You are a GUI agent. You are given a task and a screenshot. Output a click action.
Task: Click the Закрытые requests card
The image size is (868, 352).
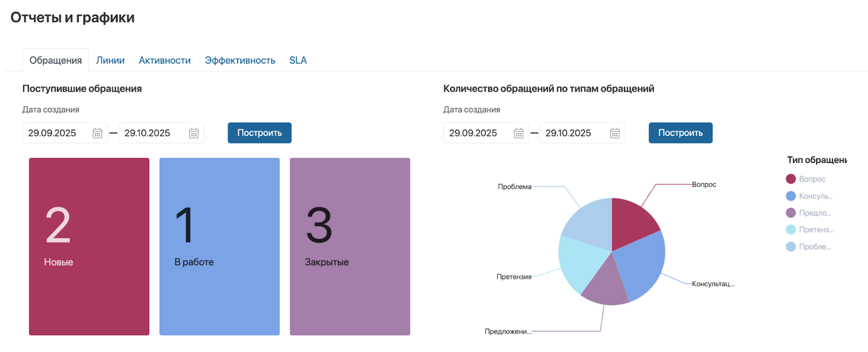point(350,247)
